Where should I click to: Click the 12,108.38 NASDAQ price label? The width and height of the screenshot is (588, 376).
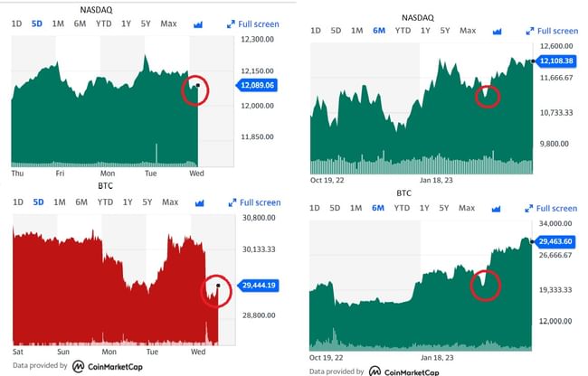click(556, 61)
